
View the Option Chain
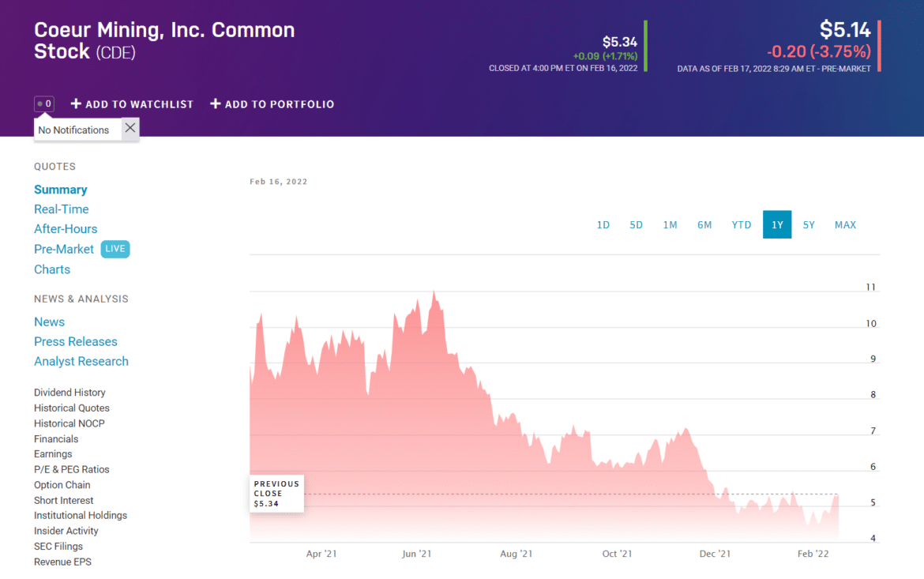(62, 484)
